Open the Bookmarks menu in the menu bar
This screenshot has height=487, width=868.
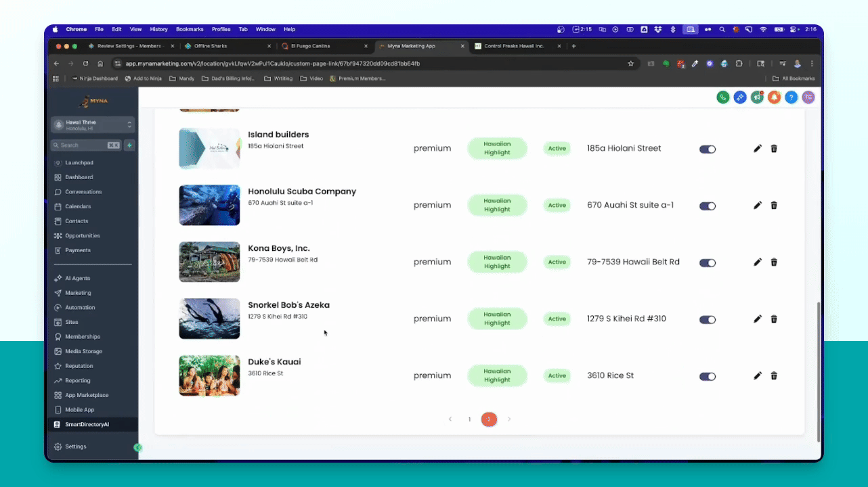click(190, 30)
